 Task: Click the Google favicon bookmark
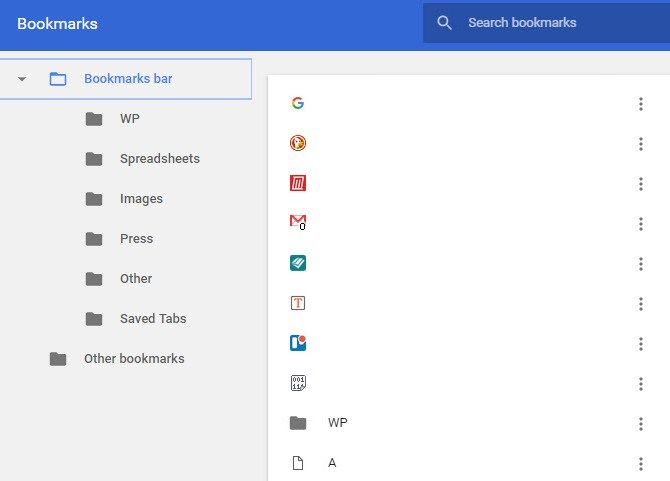(297, 103)
